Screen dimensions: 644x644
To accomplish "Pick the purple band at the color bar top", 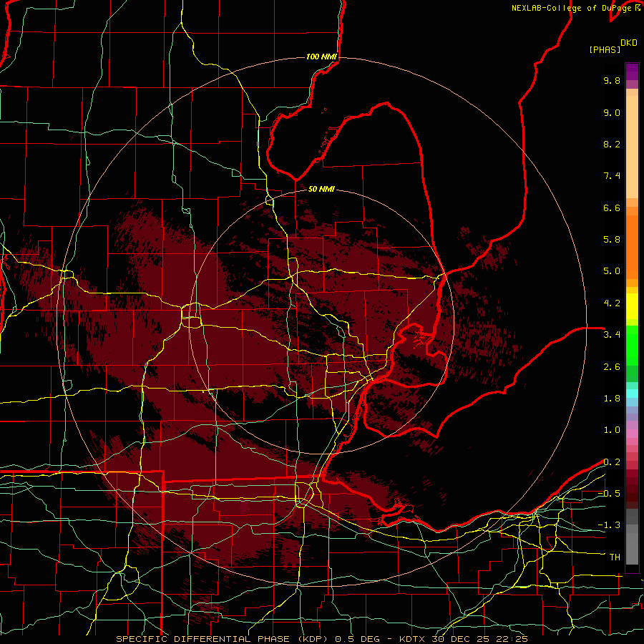I will pyautogui.click(x=632, y=72).
